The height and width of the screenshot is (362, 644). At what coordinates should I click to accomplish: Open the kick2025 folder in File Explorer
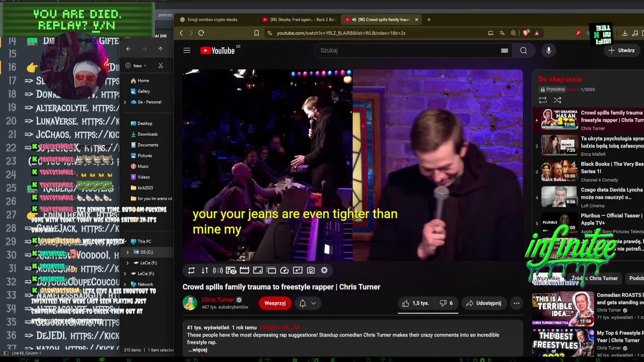[x=141, y=188]
